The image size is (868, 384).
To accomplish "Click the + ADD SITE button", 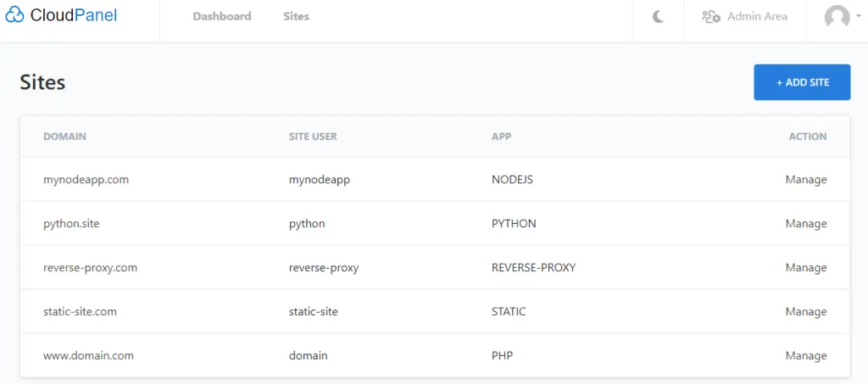I will point(802,82).
